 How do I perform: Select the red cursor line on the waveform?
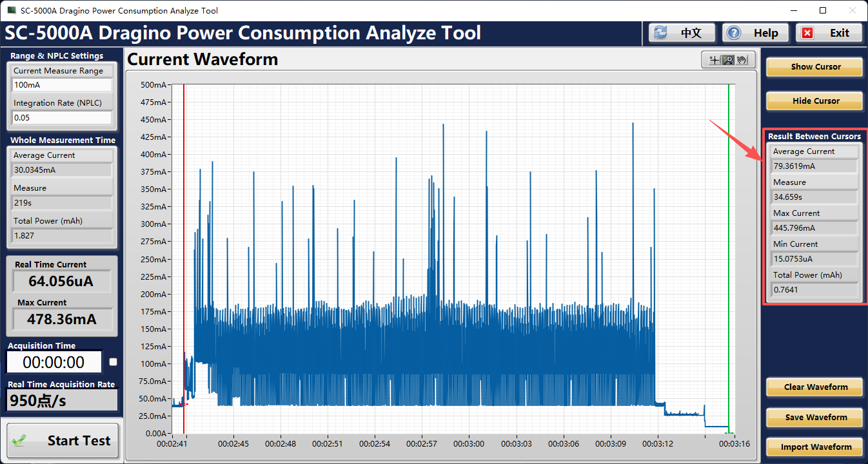coord(184,258)
